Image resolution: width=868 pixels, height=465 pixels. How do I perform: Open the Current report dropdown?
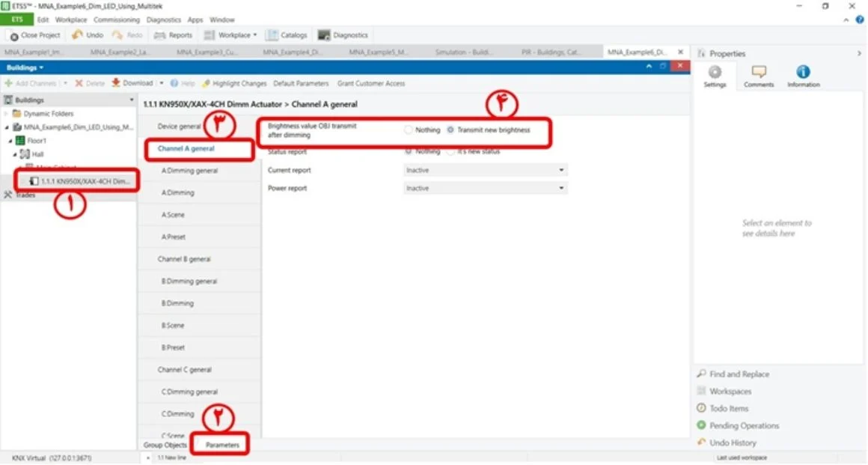[485, 170]
